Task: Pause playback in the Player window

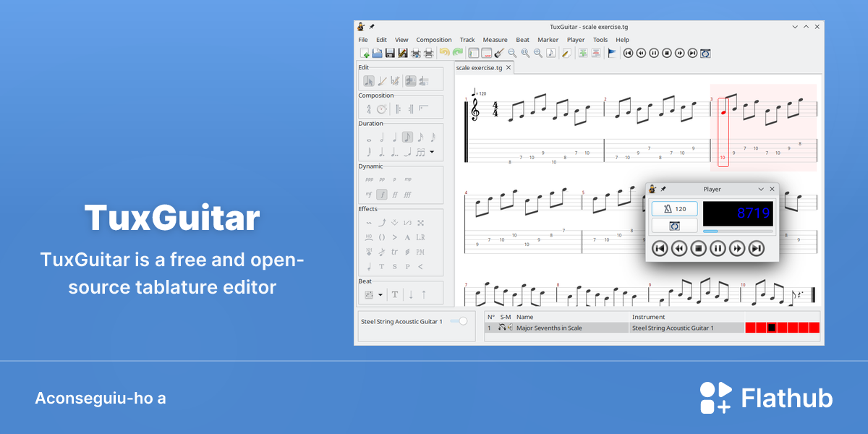Action: pyautogui.click(x=718, y=249)
